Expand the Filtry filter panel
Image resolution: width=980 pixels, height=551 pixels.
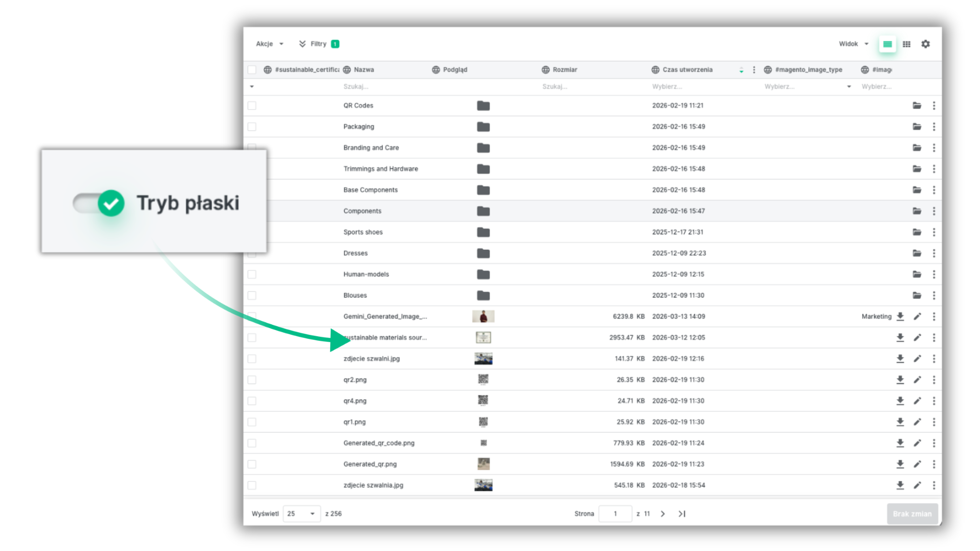coord(318,44)
